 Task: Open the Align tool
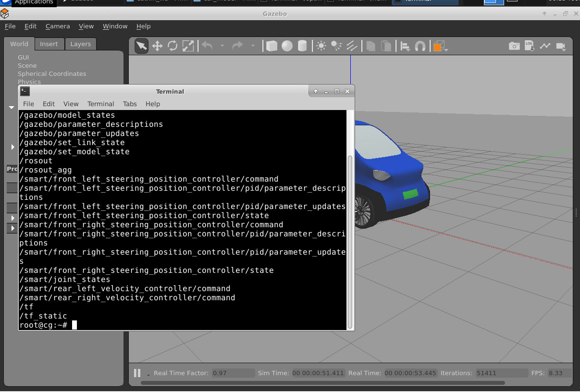click(x=405, y=46)
